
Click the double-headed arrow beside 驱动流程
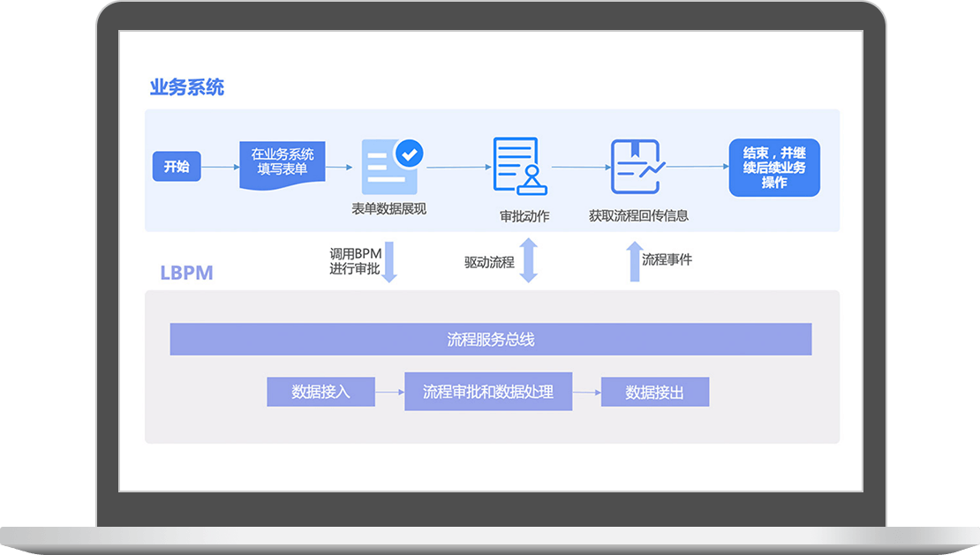pos(528,260)
